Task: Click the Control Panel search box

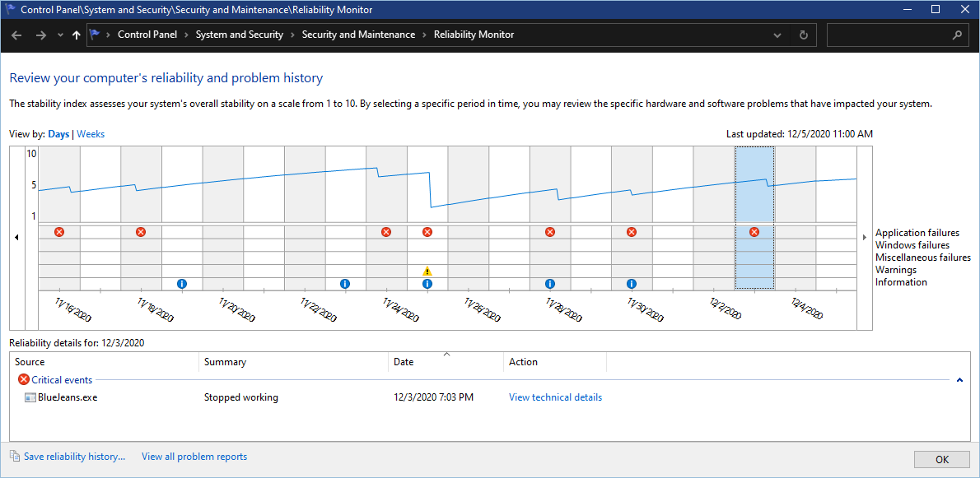Action: tap(889, 35)
